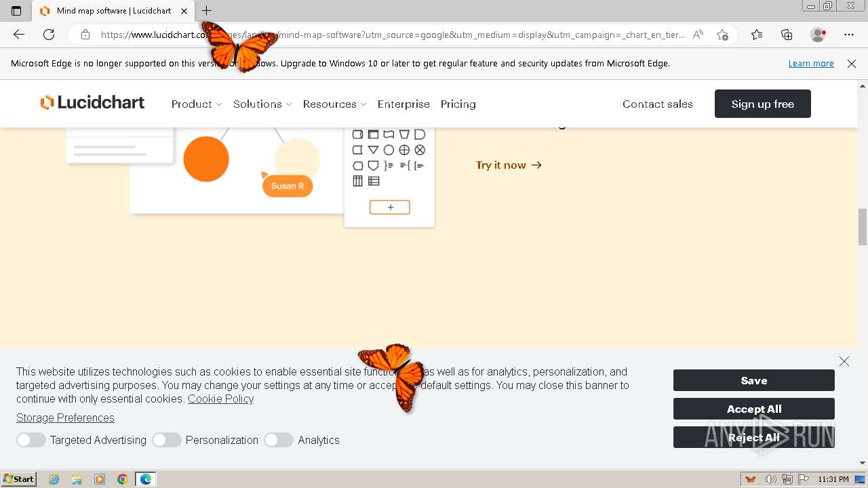
Task: Open Collections panel
Action: pyautogui.click(x=787, y=35)
